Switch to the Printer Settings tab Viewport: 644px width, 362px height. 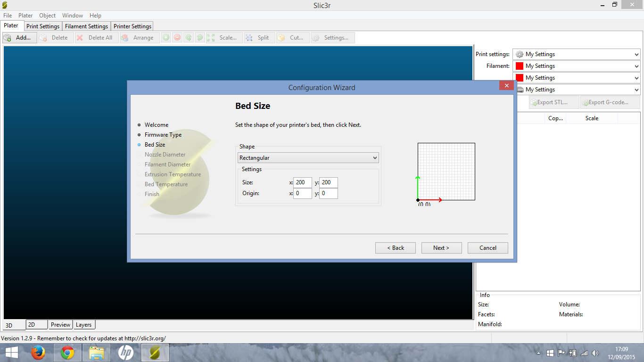pos(132,26)
